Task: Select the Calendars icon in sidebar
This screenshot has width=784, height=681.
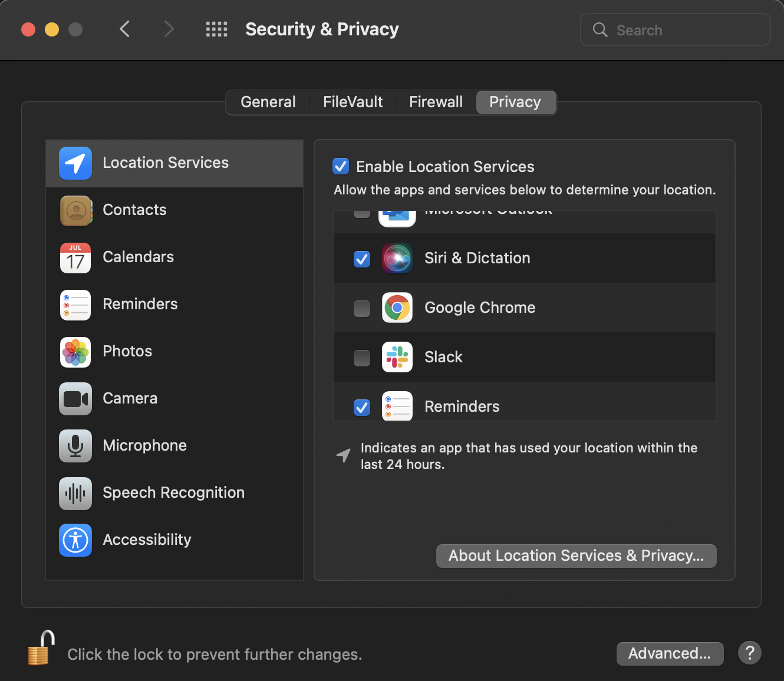Action: click(x=75, y=257)
